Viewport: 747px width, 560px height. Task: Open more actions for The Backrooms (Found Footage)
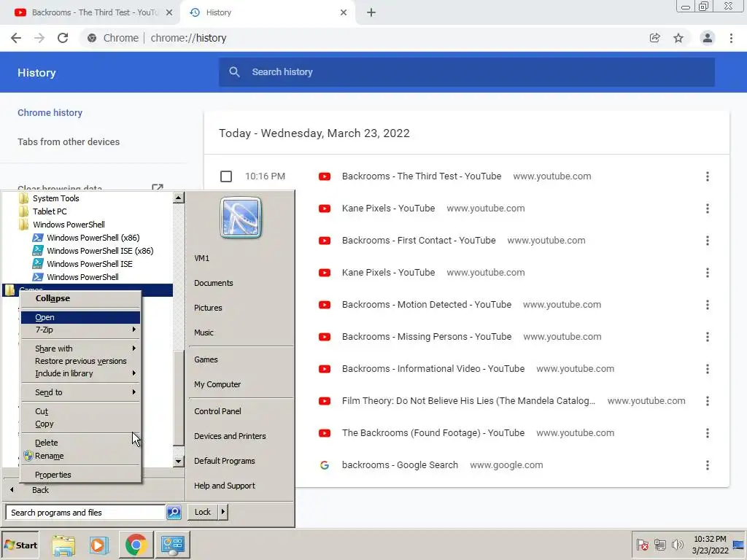[708, 433]
